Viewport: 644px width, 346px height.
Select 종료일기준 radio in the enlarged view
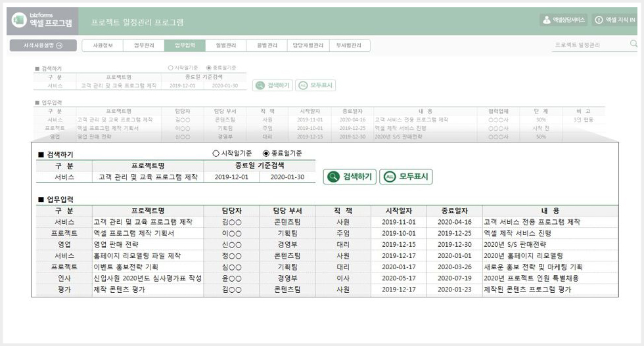(x=266, y=154)
